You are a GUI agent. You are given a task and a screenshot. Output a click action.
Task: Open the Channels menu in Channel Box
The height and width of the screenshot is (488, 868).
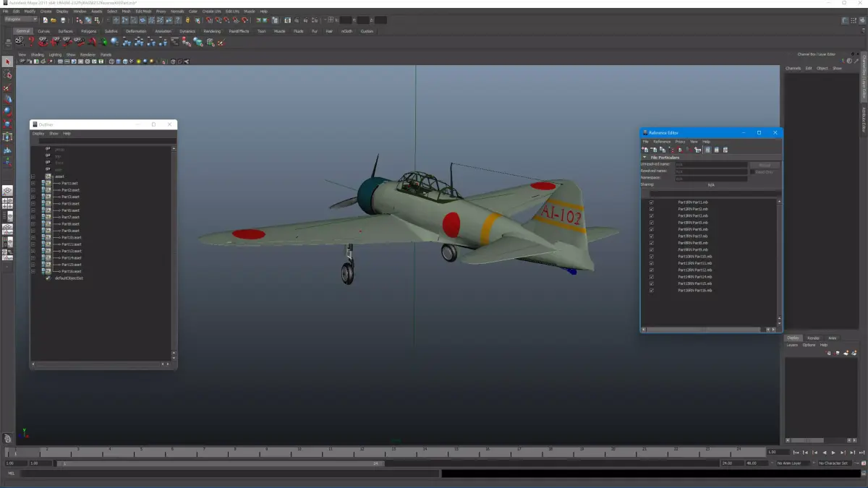(x=793, y=68)
